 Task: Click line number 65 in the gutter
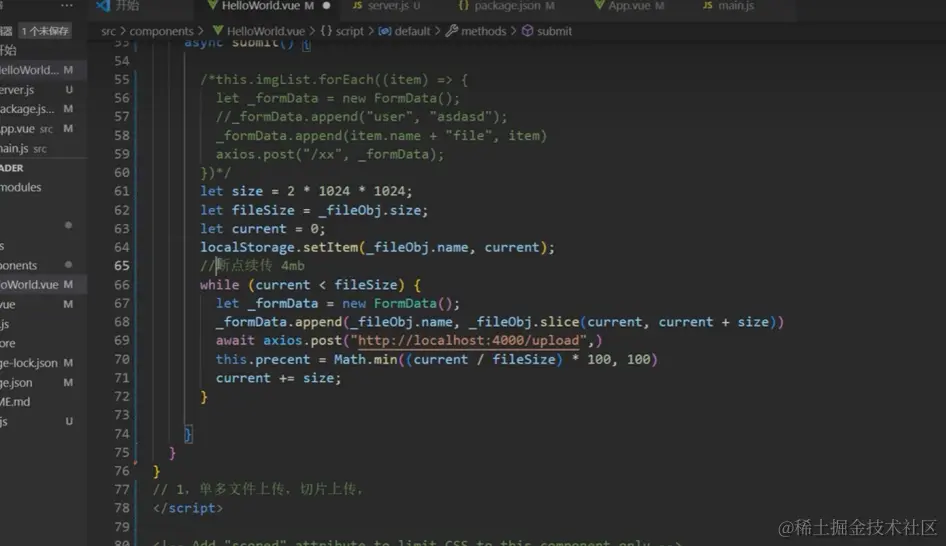121,265
